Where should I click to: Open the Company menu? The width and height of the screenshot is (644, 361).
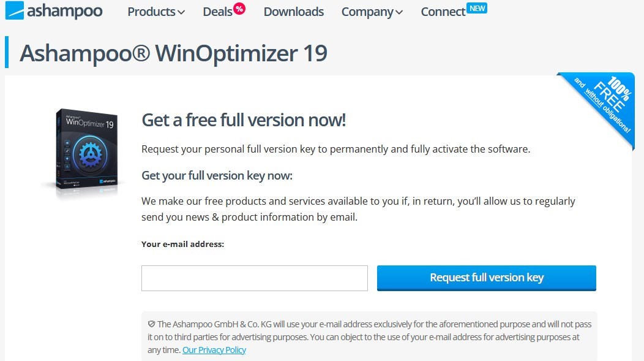click(368, 12)
